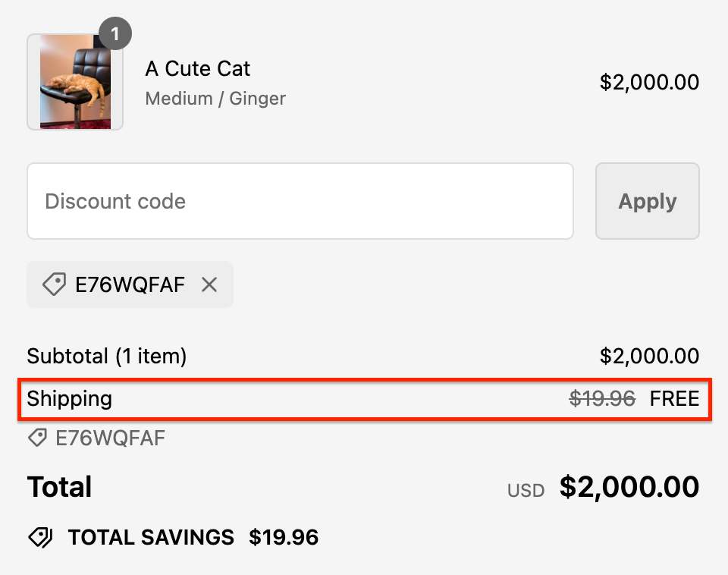
Task: Click the tag icon beside E76WQFAF under Shipping
Action: click(x=36, y=438)
